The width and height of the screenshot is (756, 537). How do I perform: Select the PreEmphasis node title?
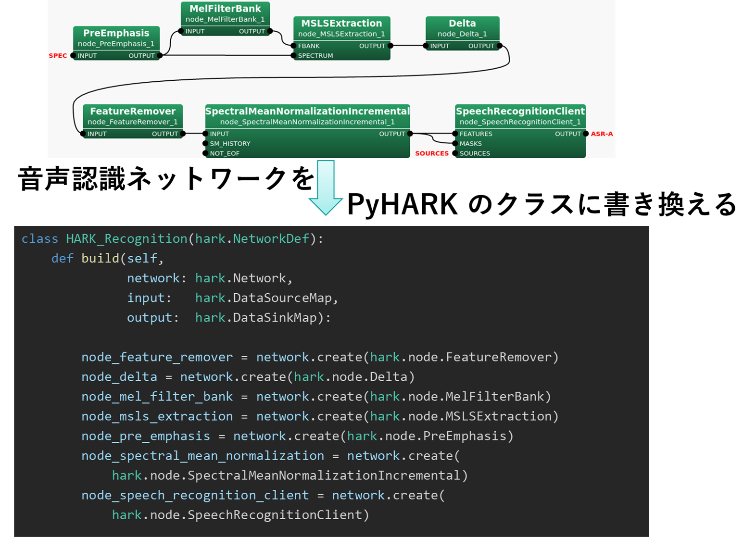pyautogui.click(x=116, y=33)
